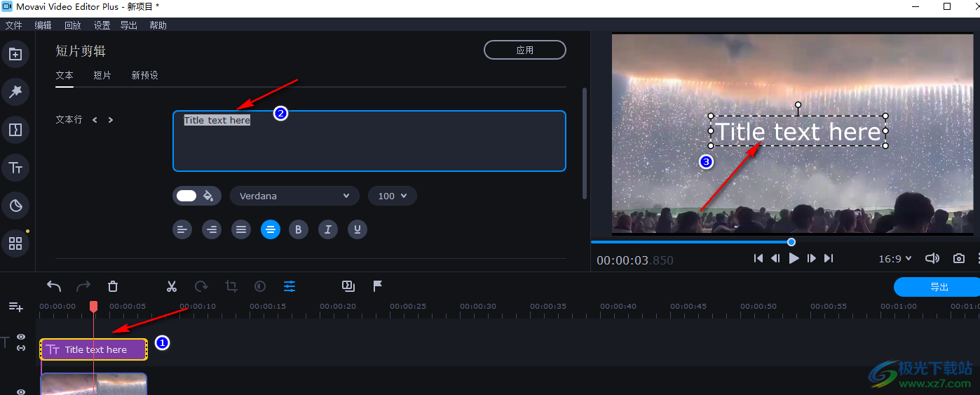
Task: Open the Clip properties sliders icon
Action: tap(290, 286)
